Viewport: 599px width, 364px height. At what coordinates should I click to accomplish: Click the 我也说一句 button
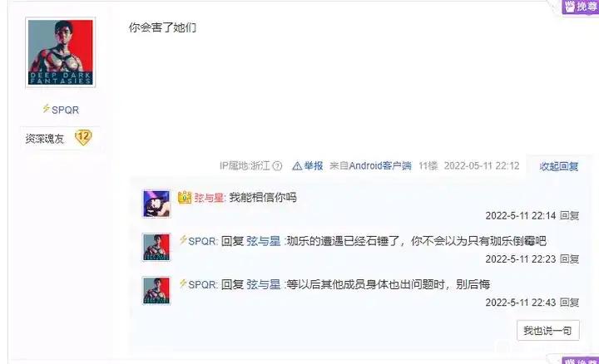(547, 331)
